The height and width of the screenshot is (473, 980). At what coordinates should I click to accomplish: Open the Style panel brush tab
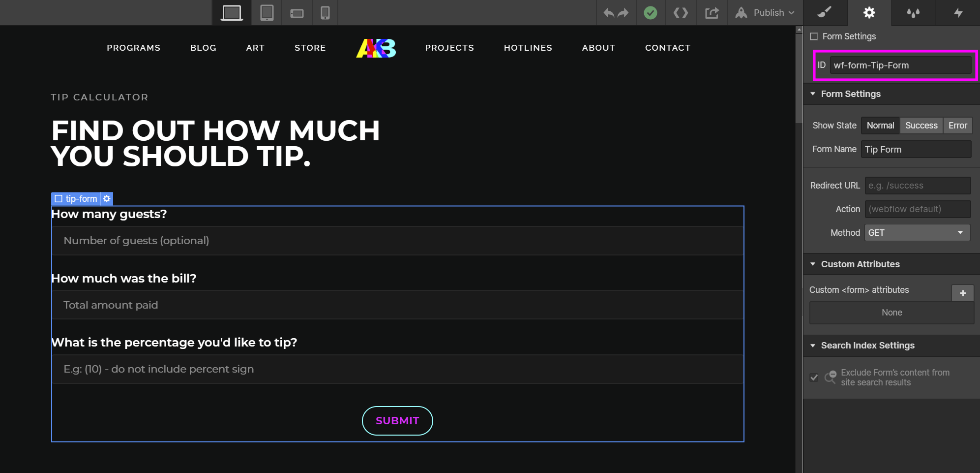point(825,12)
